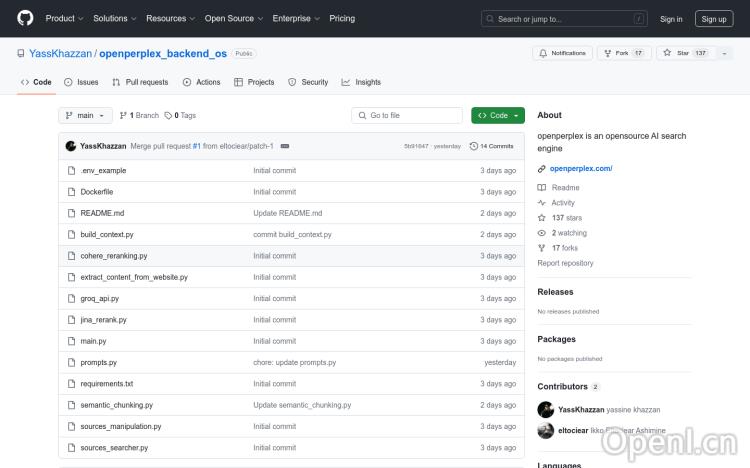Click the Releases heading link
750x468 pixels.
coord(555,292)
